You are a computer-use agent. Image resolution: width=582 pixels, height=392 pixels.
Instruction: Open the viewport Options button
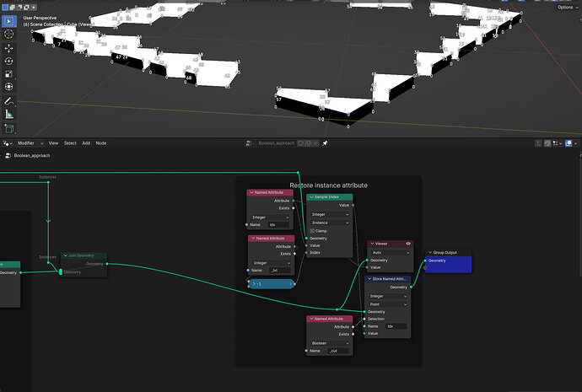(x=565, y=7)
